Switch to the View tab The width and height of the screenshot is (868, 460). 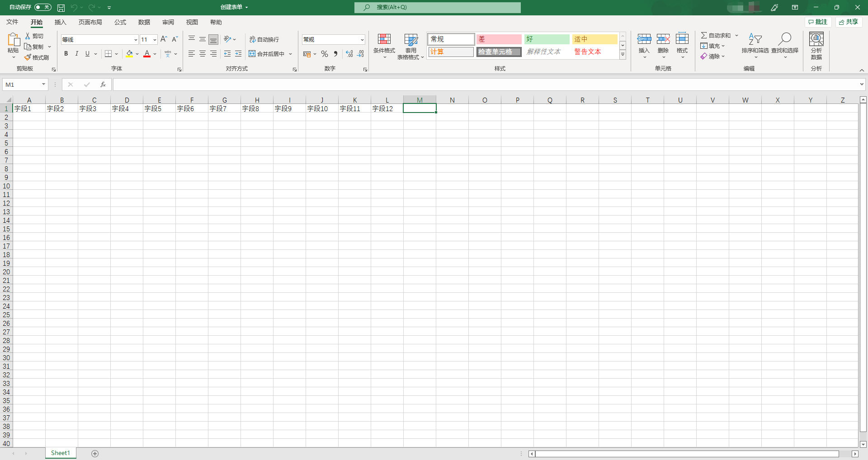pos(192,22)
